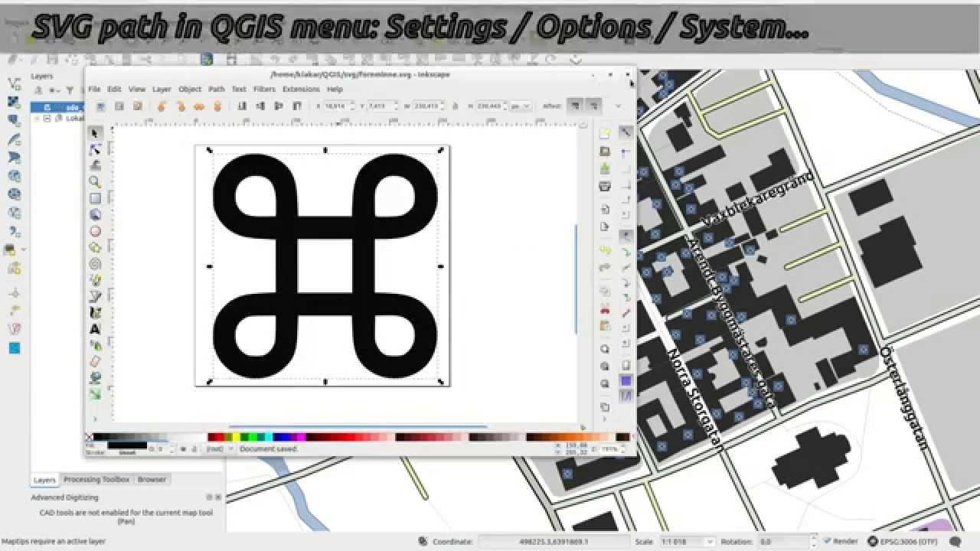Screen dimensions: 980x551
Task: Open the px units dropdown in Inkscape
Action: (521, 106)
